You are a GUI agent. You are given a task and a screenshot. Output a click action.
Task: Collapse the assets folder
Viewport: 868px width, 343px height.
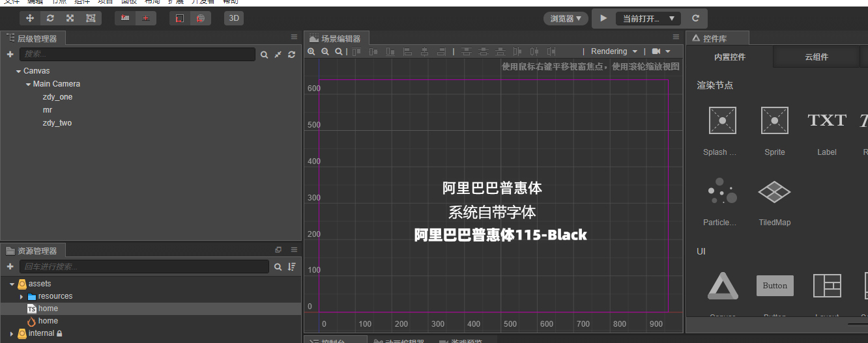(12, 284)
